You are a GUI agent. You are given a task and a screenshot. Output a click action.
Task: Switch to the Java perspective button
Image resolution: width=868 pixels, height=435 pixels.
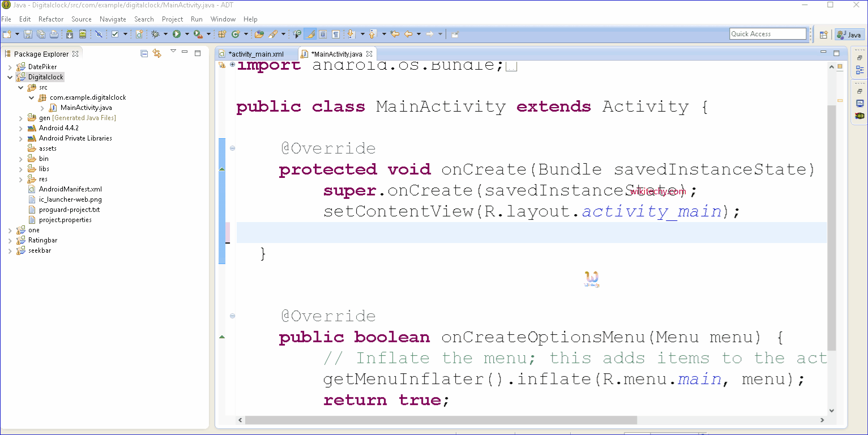(x=849, y=35)
